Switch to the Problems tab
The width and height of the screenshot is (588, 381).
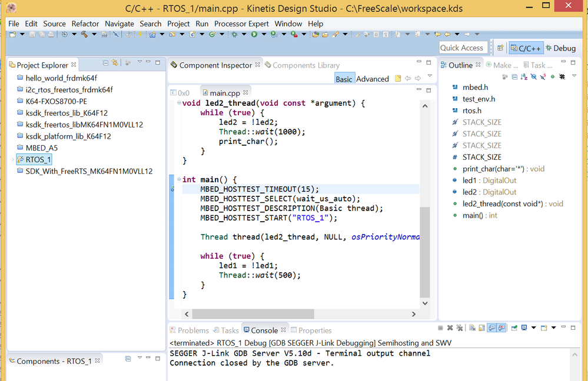(190, 330)
